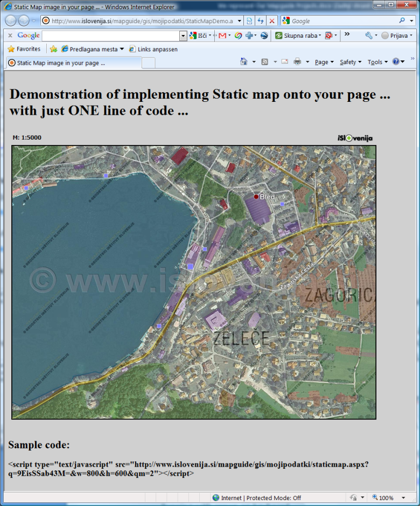Print the page with the printer icon
The width and height of the screenshot is (420, 506).
click(297, 61)
